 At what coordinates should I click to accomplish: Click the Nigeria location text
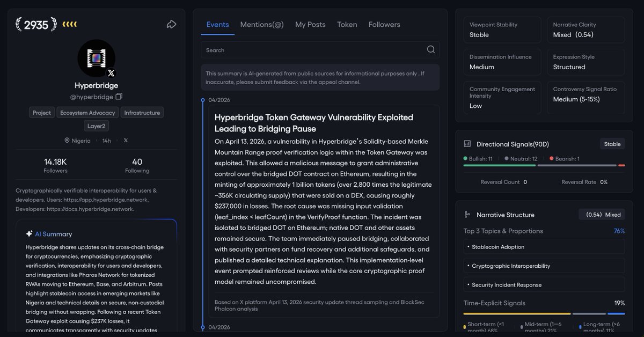coord(81,141)
